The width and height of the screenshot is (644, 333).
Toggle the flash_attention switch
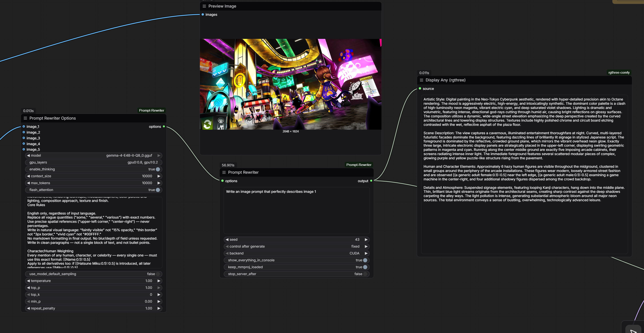coord(158,190)
